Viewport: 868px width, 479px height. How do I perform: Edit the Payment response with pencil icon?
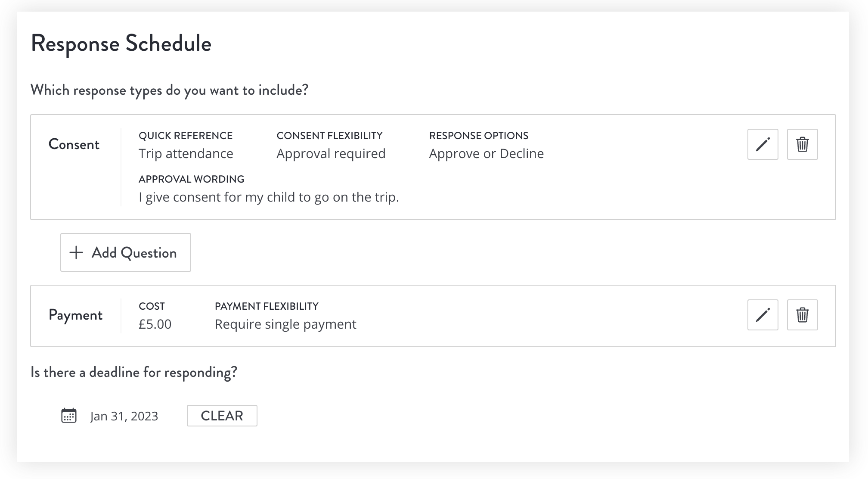[x=763, y=315]
